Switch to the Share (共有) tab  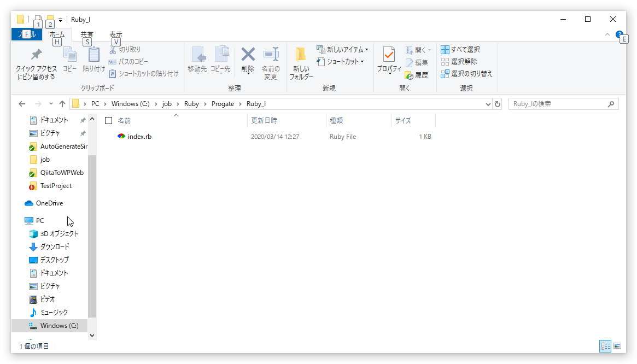86,34
